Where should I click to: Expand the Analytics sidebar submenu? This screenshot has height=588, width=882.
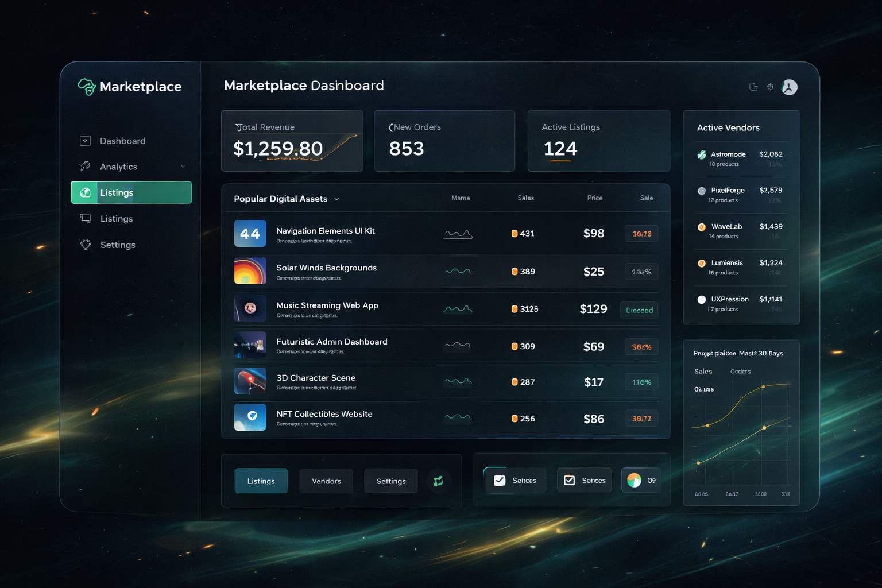183,167
